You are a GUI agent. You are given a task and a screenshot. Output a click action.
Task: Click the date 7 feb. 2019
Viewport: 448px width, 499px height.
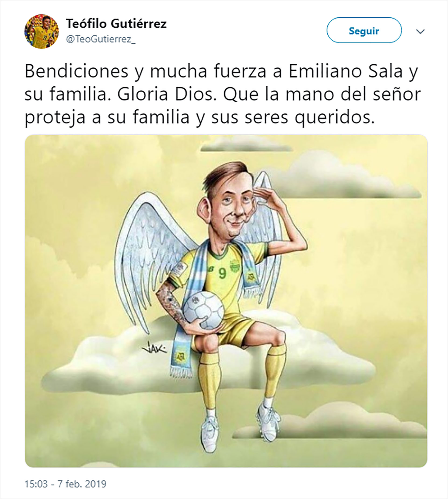(82, 484)
